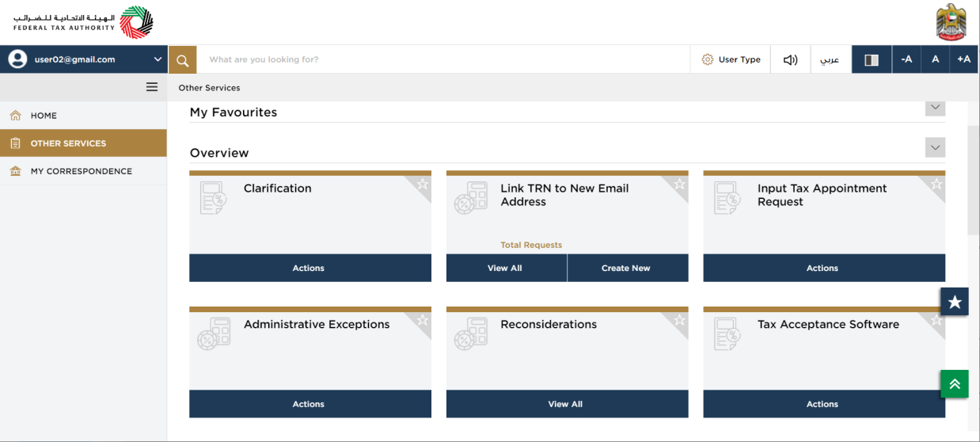Click the speaker audio icon
Image resolution: width=980 pixels, height=442 pixels.
790,59
